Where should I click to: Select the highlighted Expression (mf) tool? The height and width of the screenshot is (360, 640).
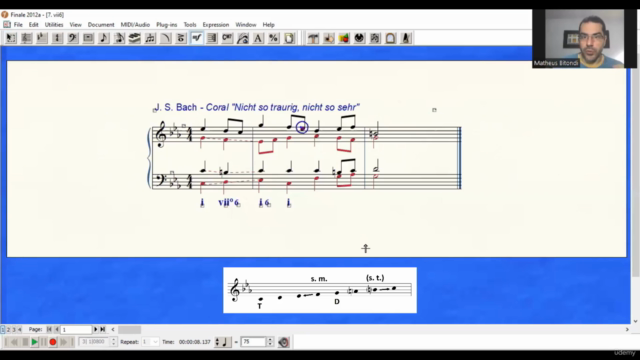pyautogui.click(x=196, y=38)
